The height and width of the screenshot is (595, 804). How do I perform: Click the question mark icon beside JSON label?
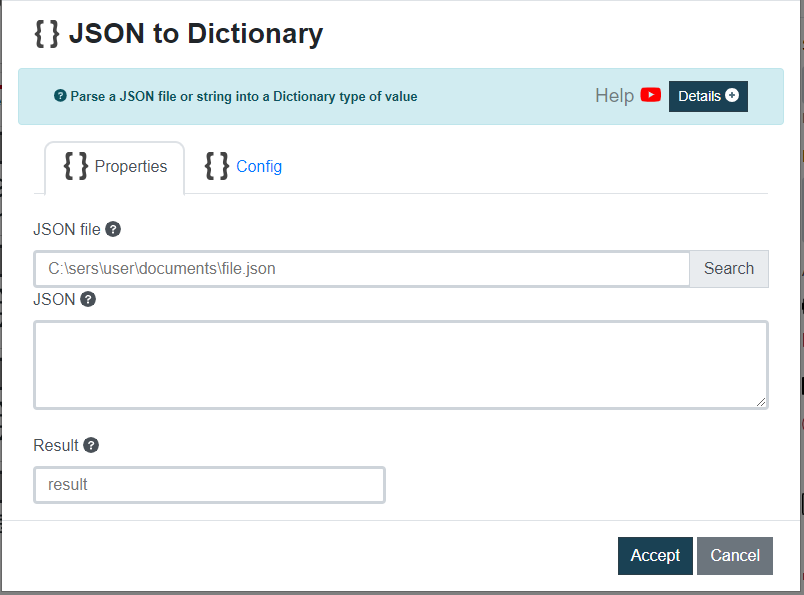click(88, 299)
